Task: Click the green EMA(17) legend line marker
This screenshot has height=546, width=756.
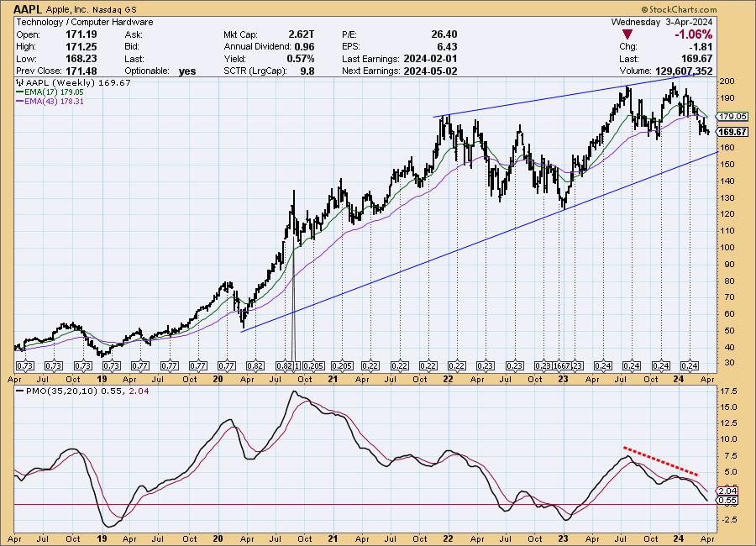Action: pyautogui.click(x=20, y=92)
